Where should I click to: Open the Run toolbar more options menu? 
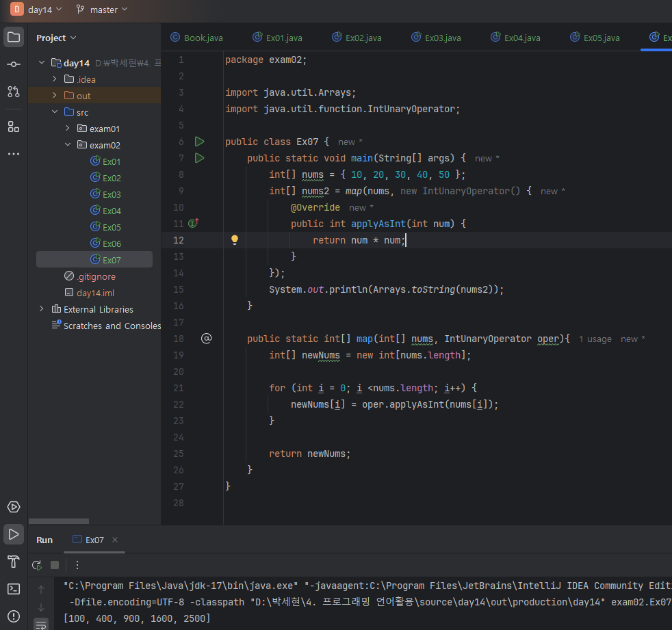point(77,565)
